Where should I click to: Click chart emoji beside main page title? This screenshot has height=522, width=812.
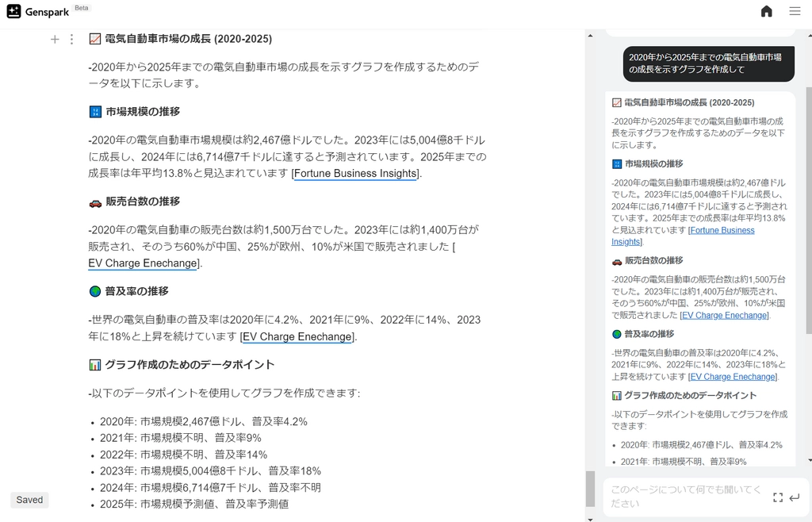tap(95, 39)
